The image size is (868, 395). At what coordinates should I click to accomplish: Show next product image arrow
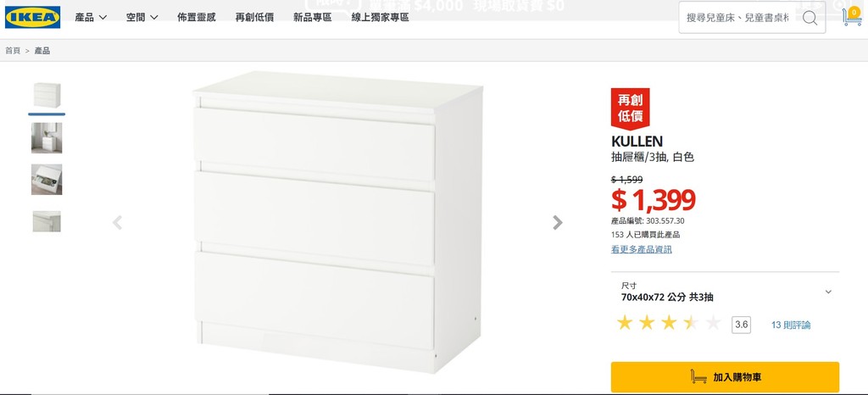click(558, 222)
